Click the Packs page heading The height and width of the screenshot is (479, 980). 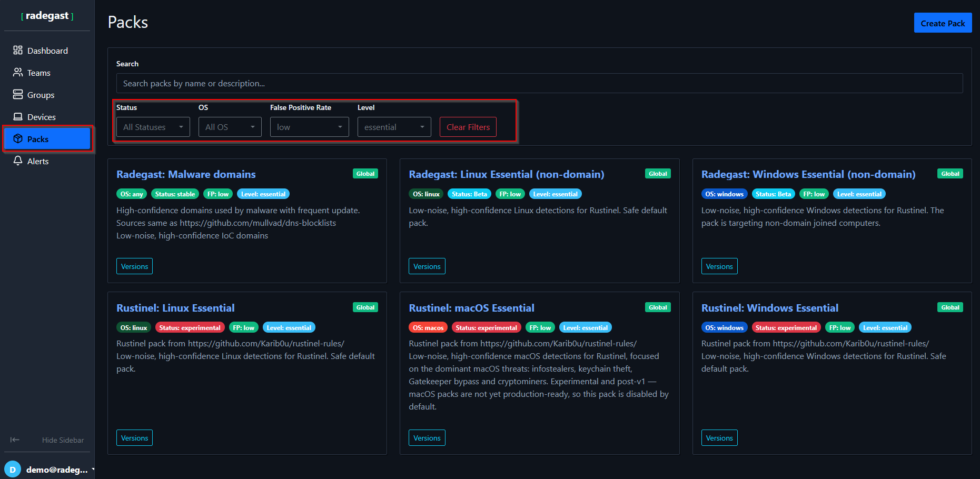pyautogui.click(x=128, y=22)
